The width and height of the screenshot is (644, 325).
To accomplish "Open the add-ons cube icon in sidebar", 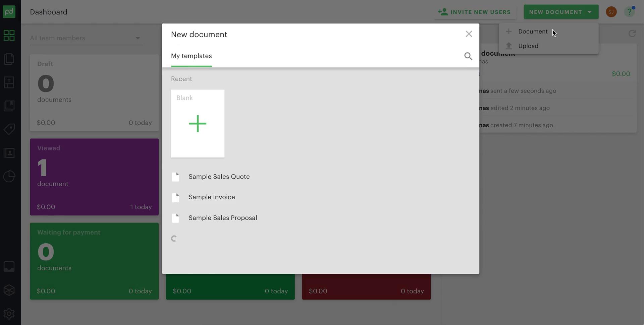I will 9,290.
